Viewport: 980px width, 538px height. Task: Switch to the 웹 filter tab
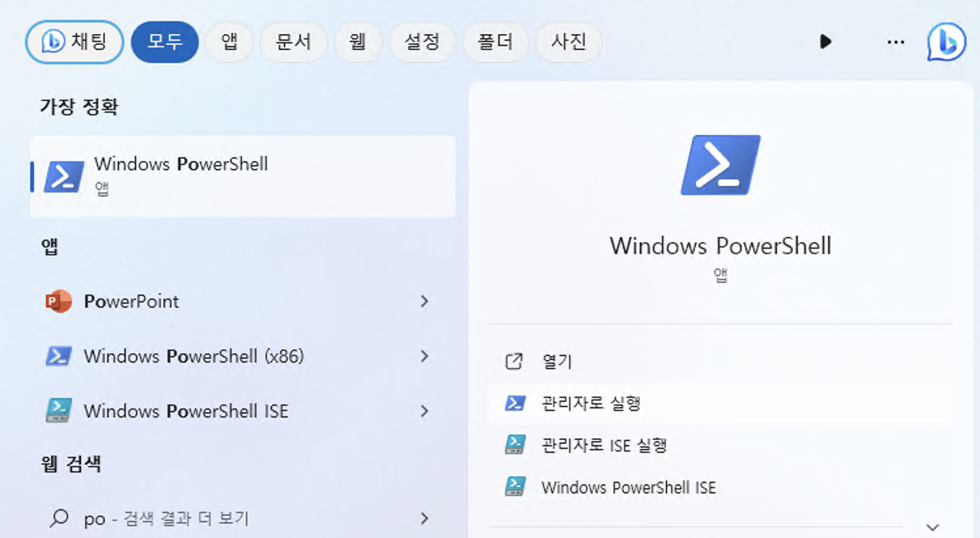[x=357, y=42]
